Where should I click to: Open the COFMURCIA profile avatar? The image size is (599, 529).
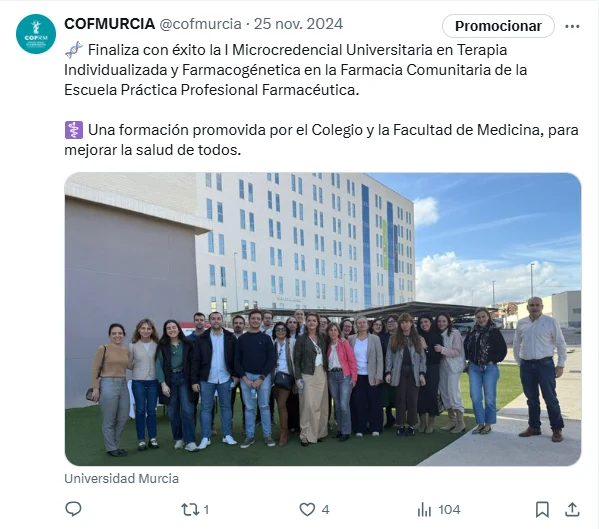(36, 34)
